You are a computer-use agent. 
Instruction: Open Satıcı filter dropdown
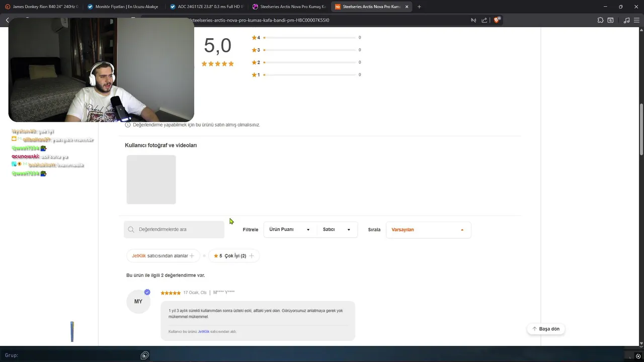coord(337,229)
